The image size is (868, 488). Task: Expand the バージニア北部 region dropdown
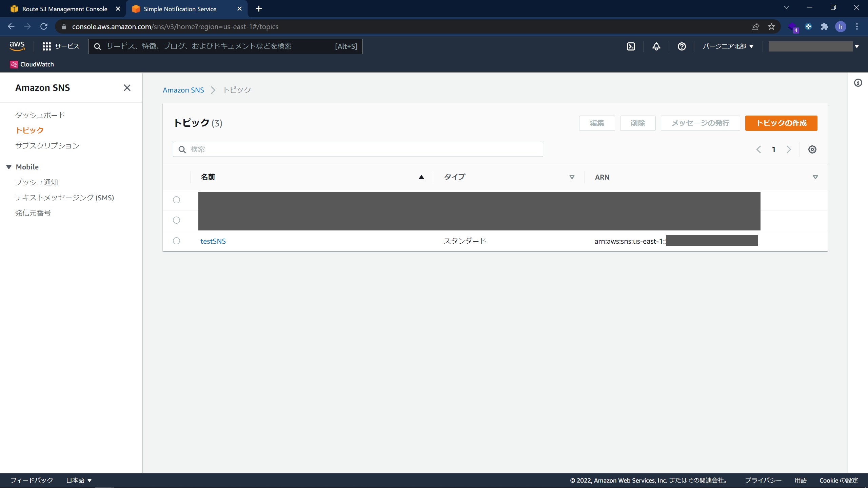(x=728, y=46)
